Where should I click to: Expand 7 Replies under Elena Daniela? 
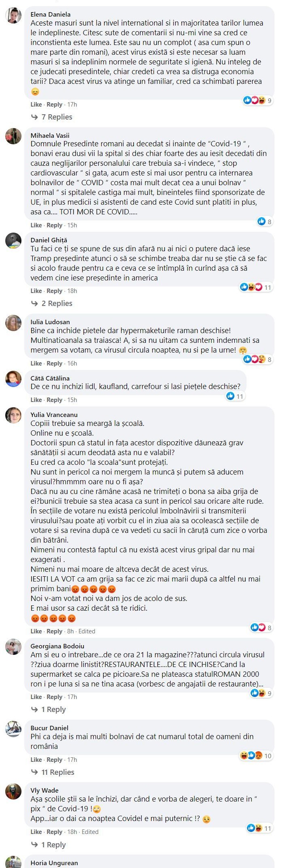pos(52,117)
